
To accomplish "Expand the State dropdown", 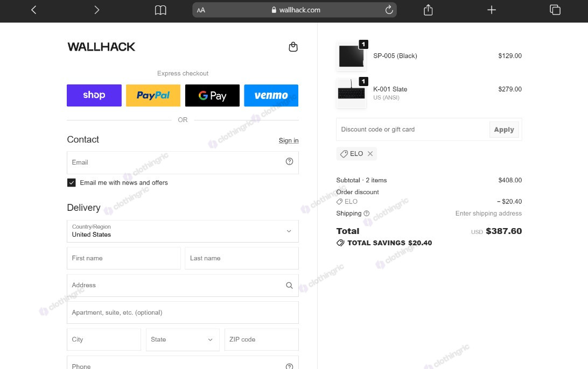I will point(183,339).
